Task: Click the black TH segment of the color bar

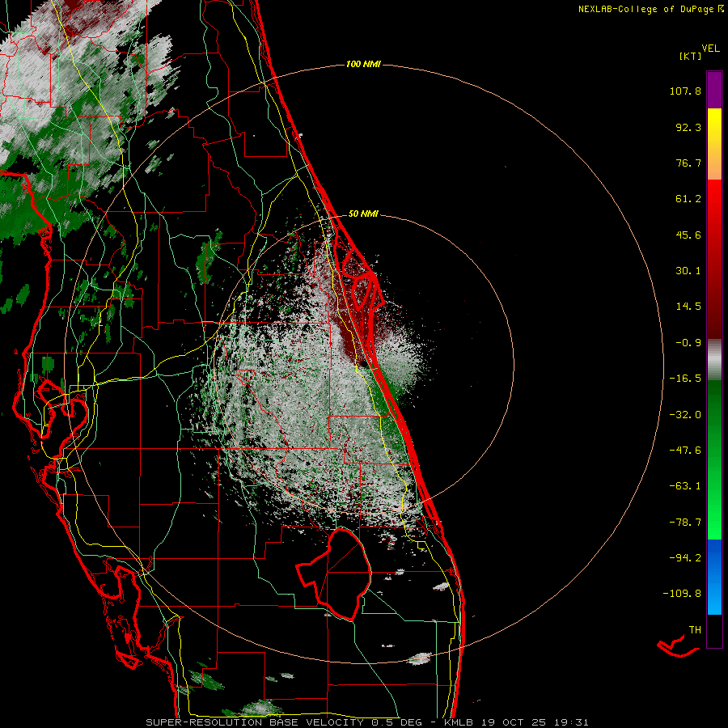Action: click(714, 631)
